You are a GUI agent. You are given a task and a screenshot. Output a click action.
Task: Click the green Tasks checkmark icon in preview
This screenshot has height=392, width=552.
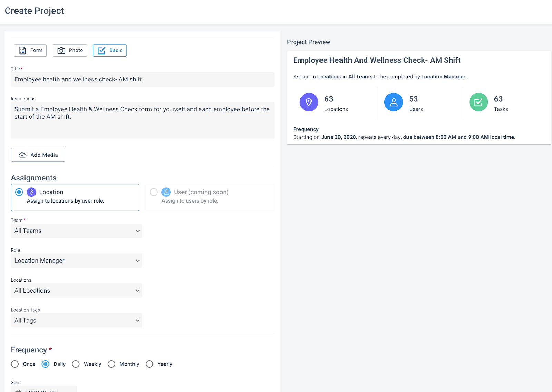pyautogui.click(x=479, y=102)
